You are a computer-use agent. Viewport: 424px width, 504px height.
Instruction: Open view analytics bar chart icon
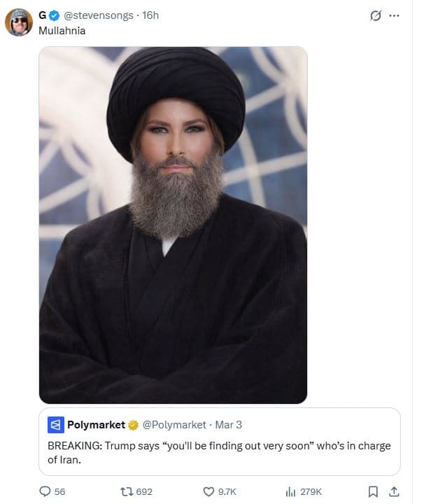(x=290, y=491)
